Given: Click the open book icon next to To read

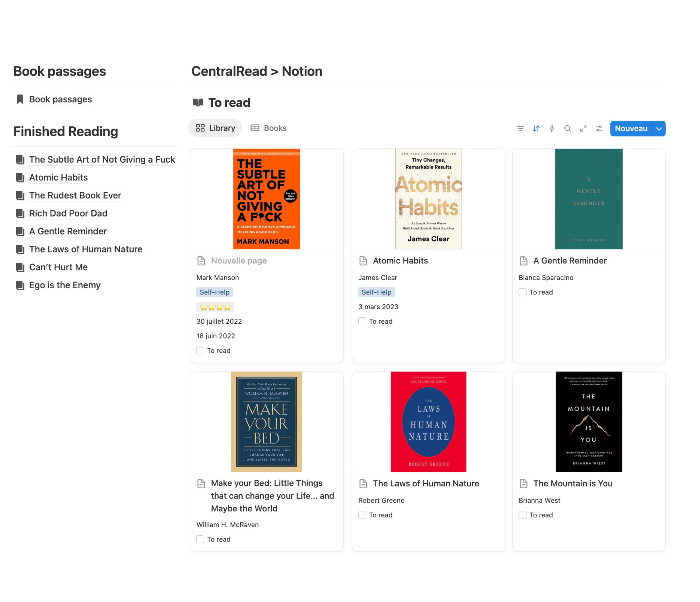Looking at the screenshot, I should [x=198, y=102].
